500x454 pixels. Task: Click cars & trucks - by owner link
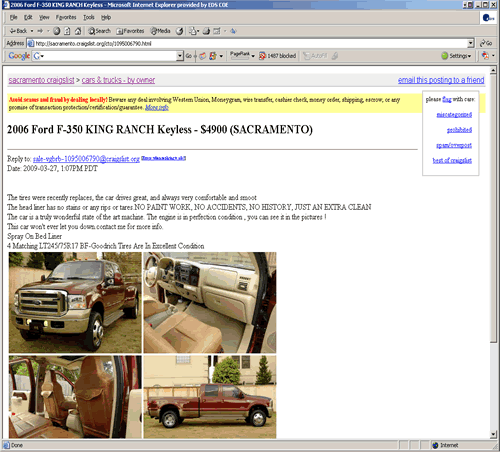pyautogui.click(x=118, y=80)
